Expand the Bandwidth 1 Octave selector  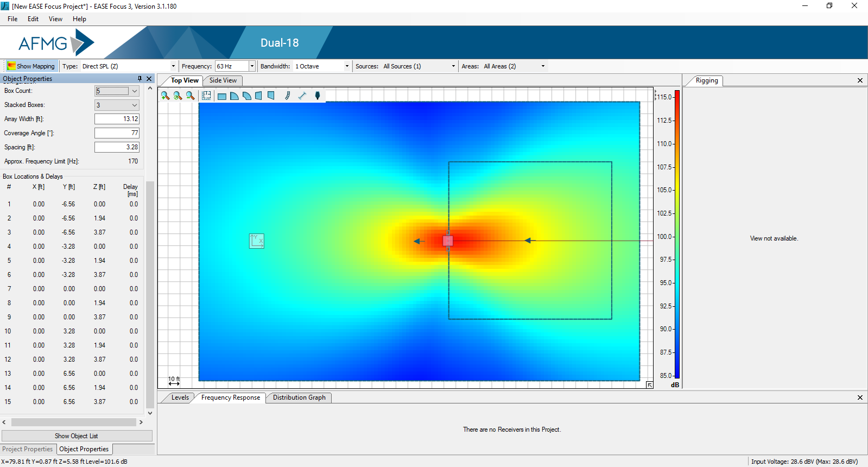pos(347,66)
